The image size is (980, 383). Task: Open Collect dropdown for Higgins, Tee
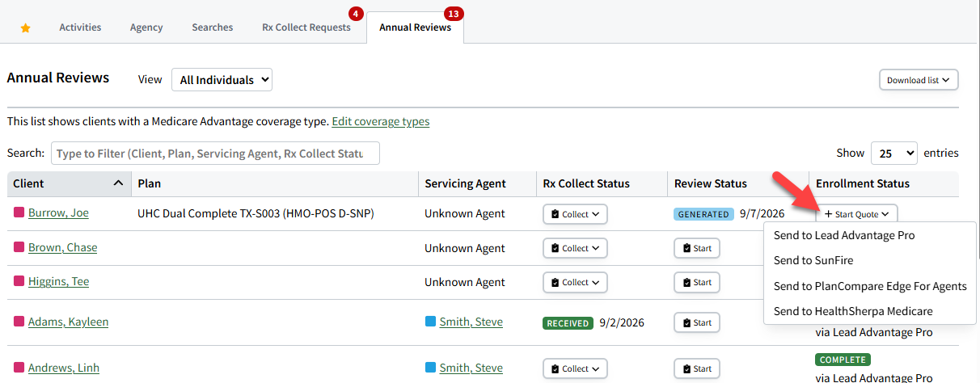click(575, 282)
